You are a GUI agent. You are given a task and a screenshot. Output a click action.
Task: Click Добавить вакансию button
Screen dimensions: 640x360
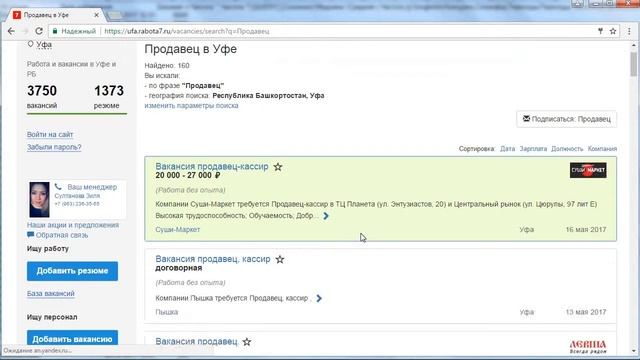[x=72, y=339]
